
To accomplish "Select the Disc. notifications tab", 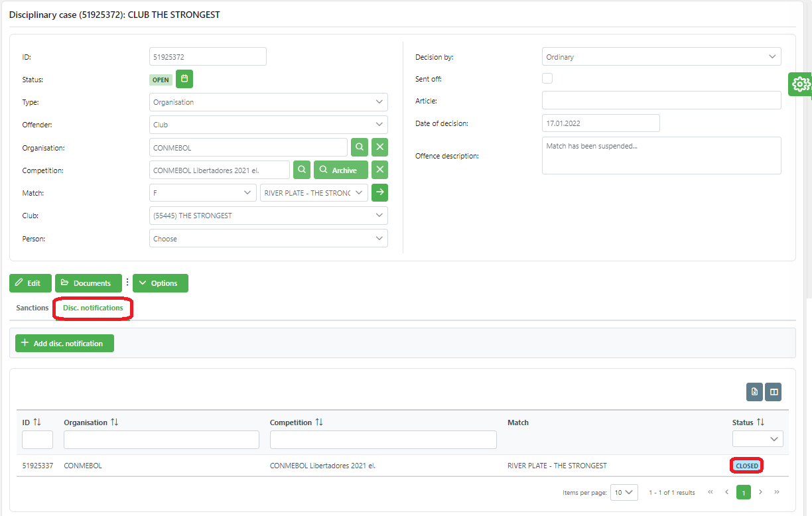I will (x=93, y=308).
